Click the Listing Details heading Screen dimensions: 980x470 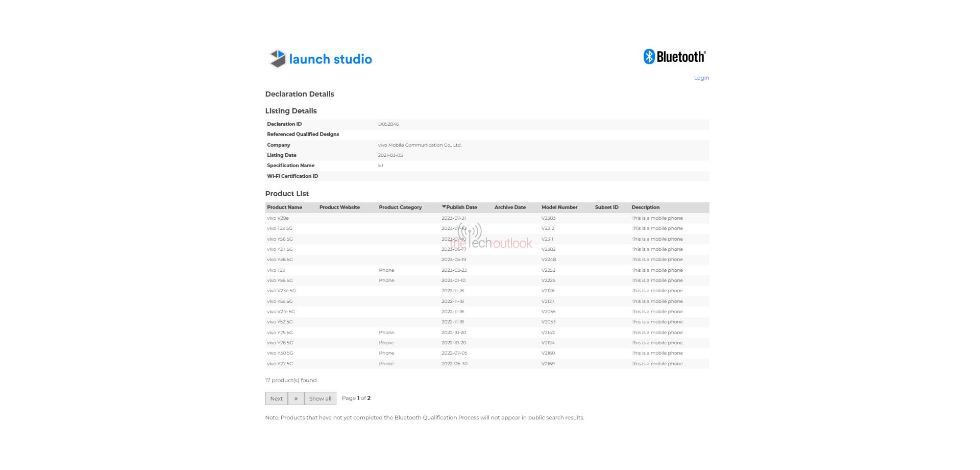[x=291, y=111]
